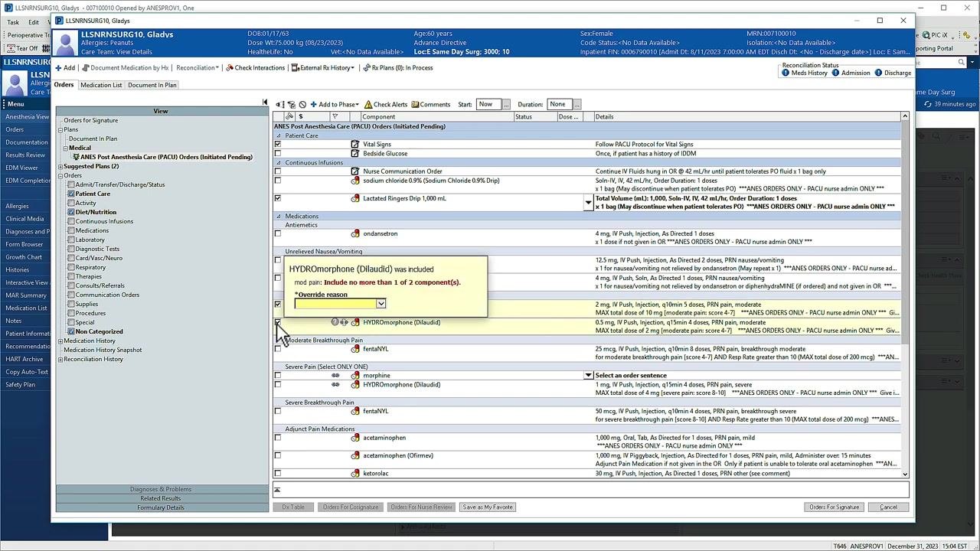This screenshot has height=551, width=980.
Task: Check the Laboratory filter checkbox
Action: [x=71, y=240]
